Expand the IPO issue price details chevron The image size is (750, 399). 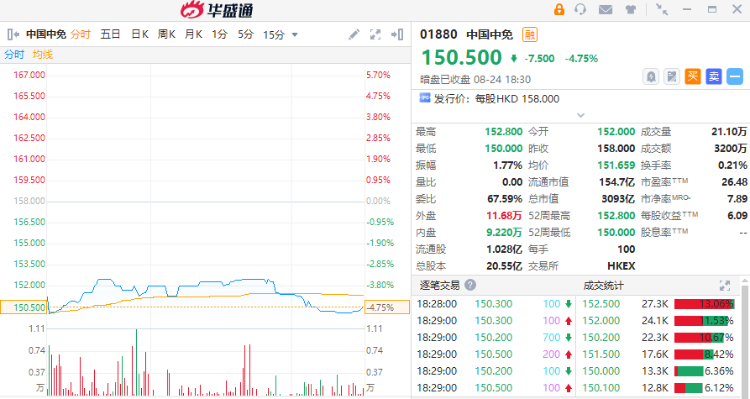581,115
